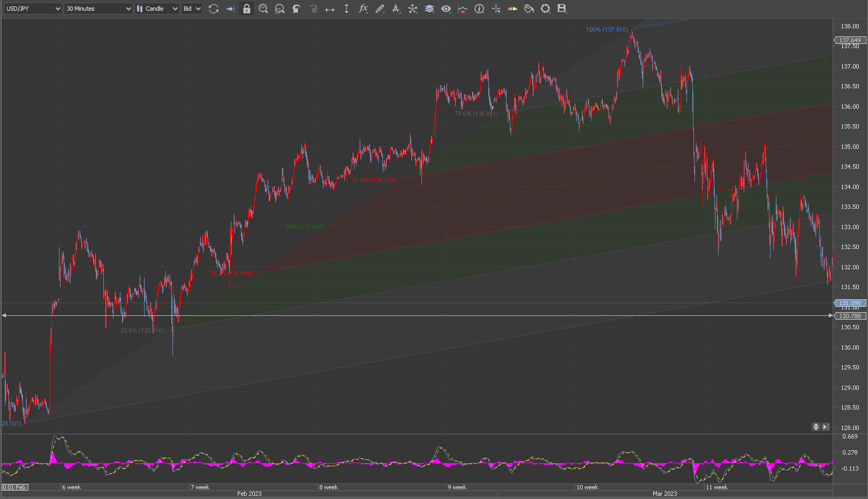Click the zoom to area magnifier
868x499 pixels.
point(280,9)
